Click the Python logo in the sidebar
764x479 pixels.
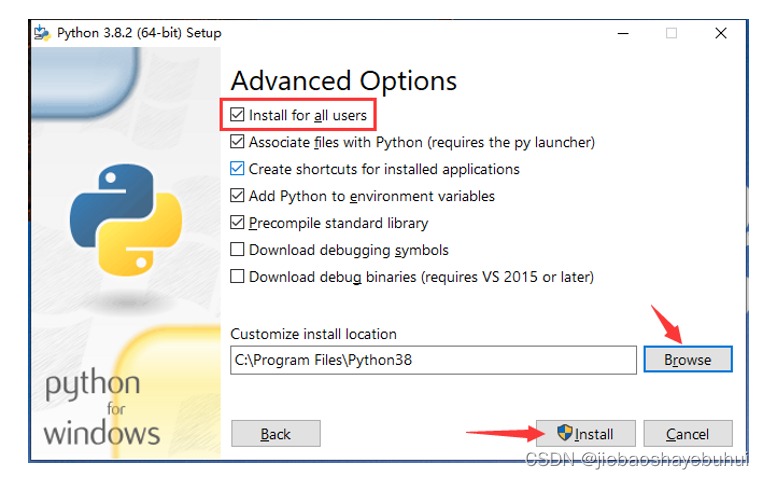tap(126, 220)
